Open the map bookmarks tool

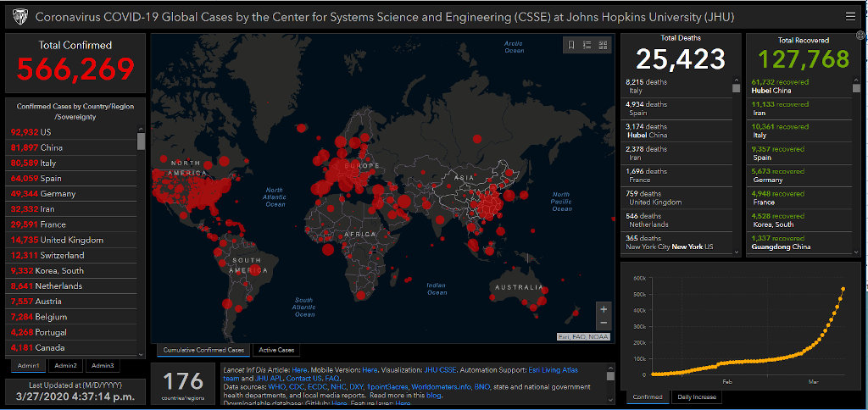coord(571,45)
